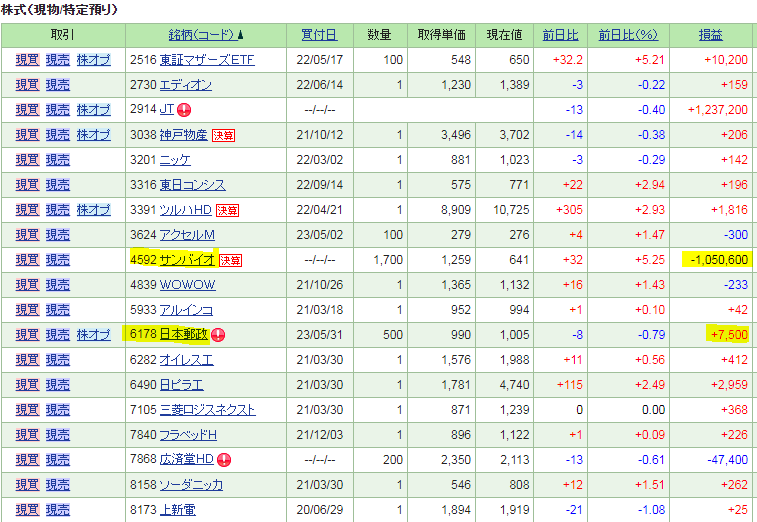757x522 pixels.
Task: Click 株オプ in the 日本郵政 row
Action: [x=94, y=335]
